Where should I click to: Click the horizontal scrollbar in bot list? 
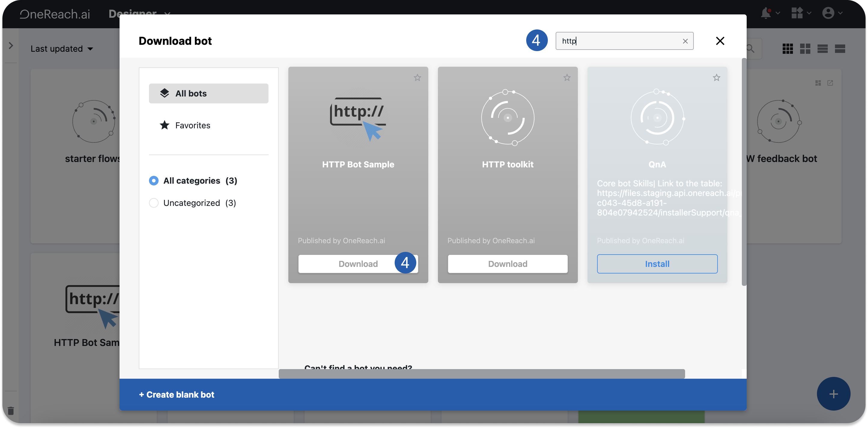(481, 374)
